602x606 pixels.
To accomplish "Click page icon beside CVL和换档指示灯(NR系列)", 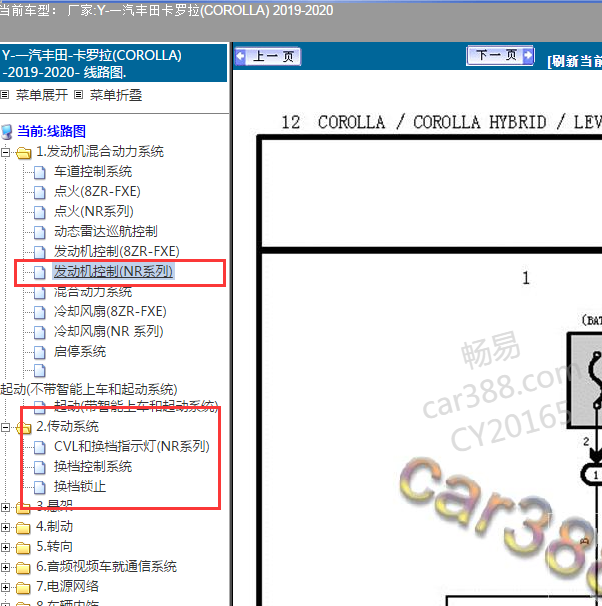I will [39, 448].
